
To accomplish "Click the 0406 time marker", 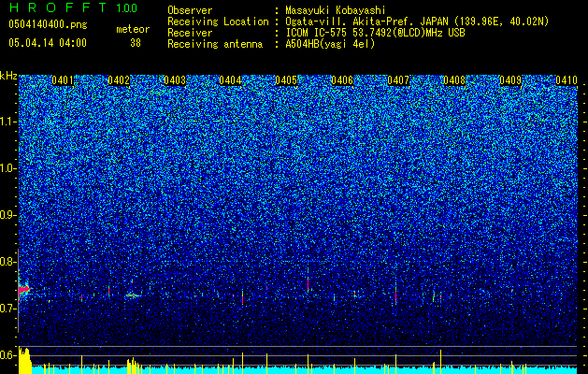I will pyautogui.click(x=342, y=80).
